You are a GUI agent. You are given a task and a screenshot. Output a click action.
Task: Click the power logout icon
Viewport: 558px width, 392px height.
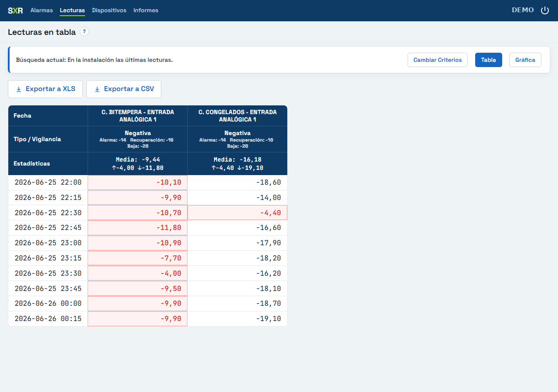pos(545,10)
